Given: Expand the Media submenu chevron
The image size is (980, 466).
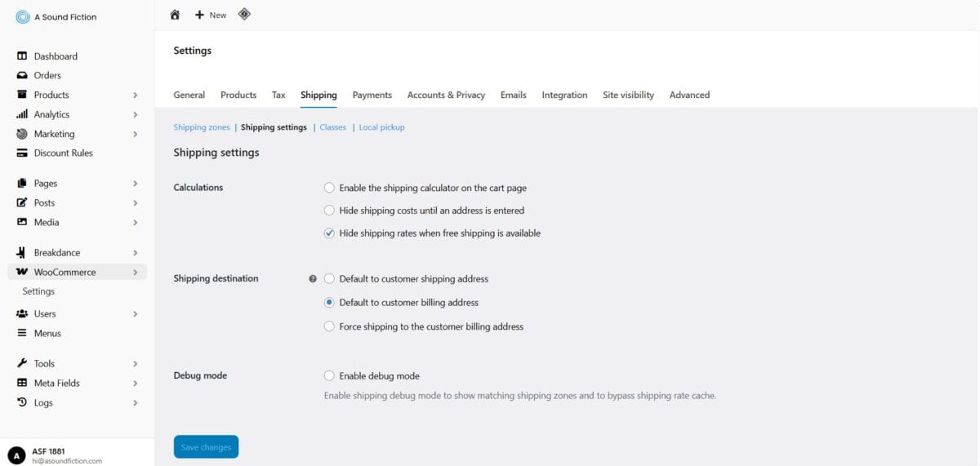Looking at the screenshot, I should [136, 223].
